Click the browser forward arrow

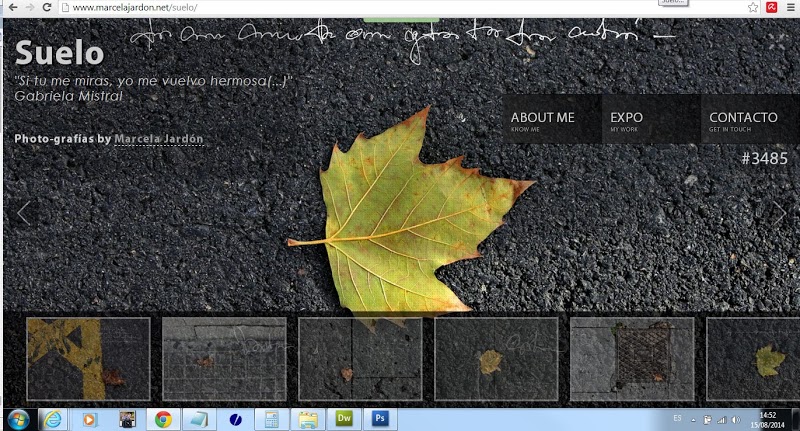[x=30, y=7]
